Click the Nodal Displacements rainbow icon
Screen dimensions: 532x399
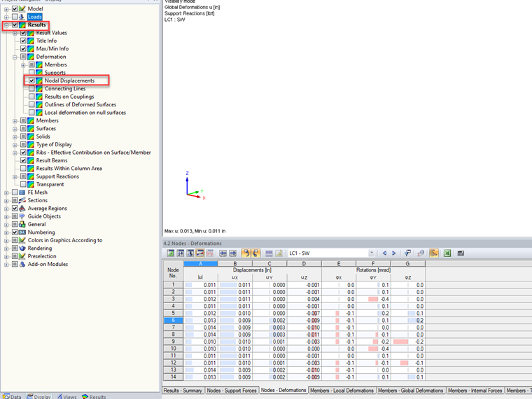click(x=39, y=80)
